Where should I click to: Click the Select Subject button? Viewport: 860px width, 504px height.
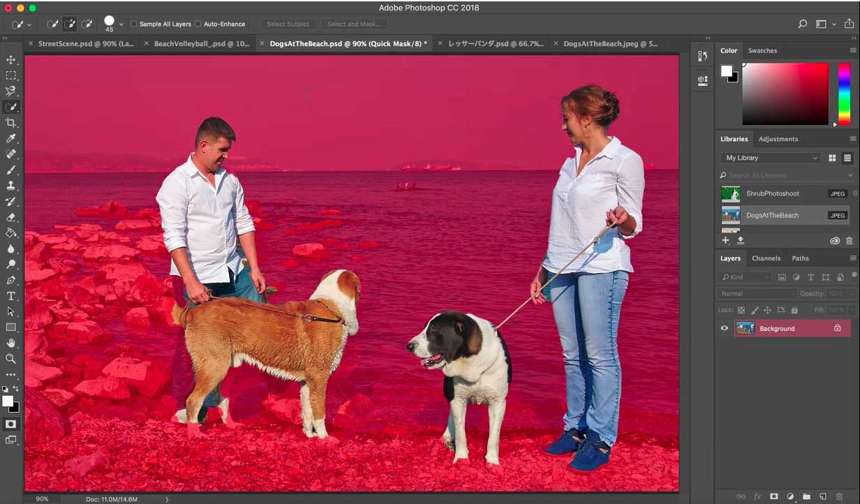[x=288, y=24]
